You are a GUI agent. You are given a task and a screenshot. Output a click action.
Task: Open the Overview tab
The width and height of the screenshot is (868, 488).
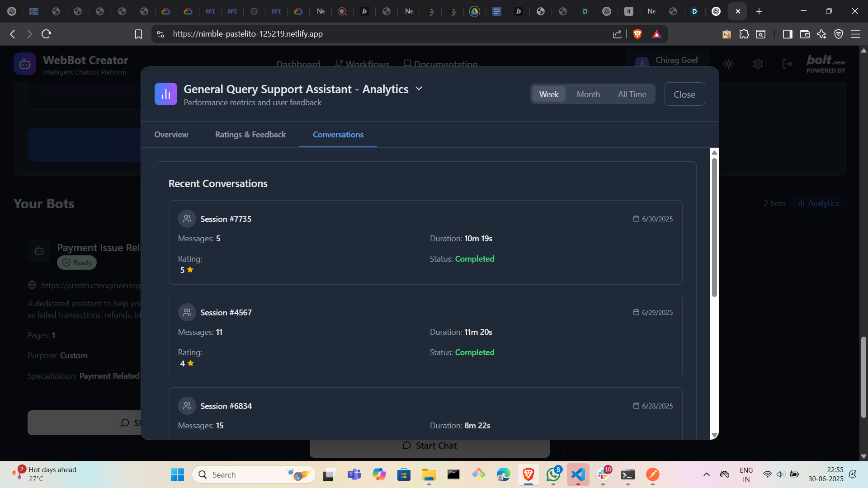(x=171, y=135)
